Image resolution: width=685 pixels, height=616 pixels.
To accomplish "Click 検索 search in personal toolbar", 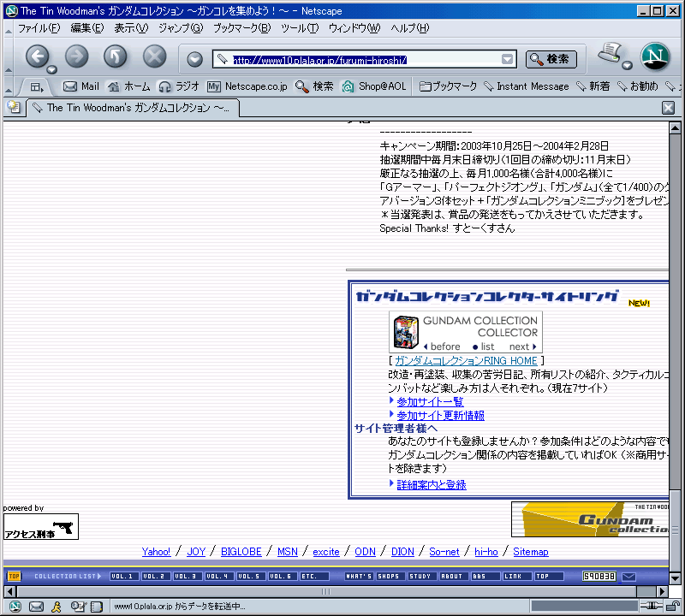I will (314, 86).
